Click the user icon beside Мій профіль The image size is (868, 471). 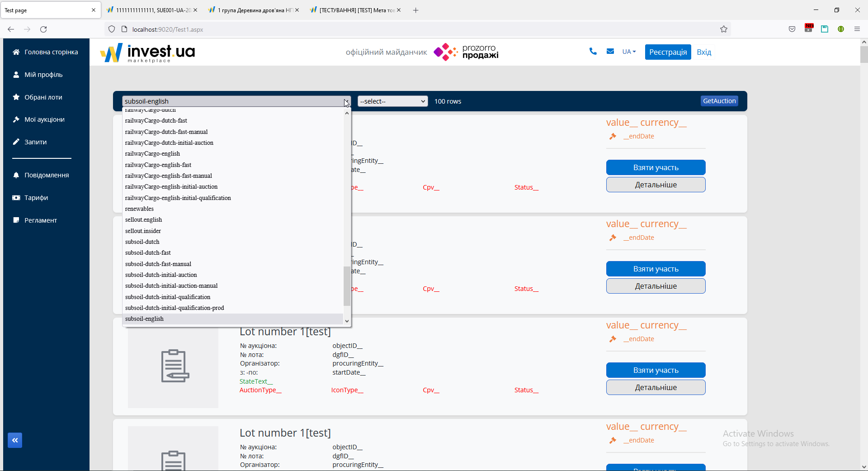click(x=16, y=75)
